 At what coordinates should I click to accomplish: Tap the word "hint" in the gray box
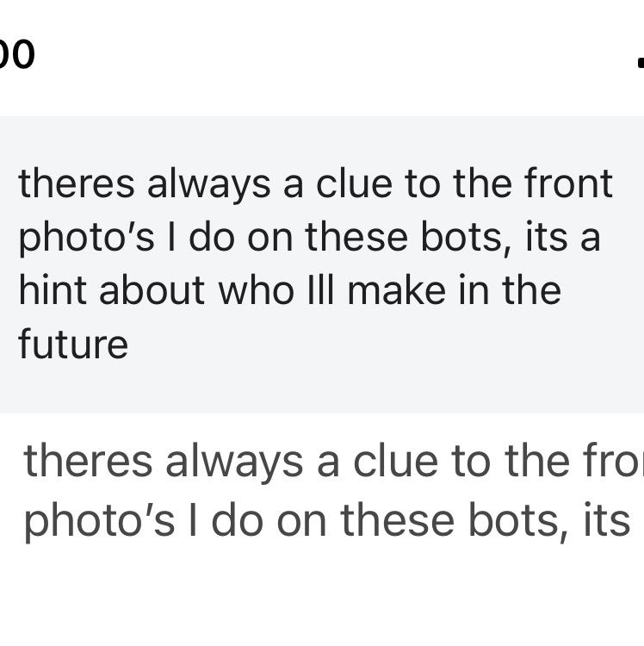pos(52,291)
